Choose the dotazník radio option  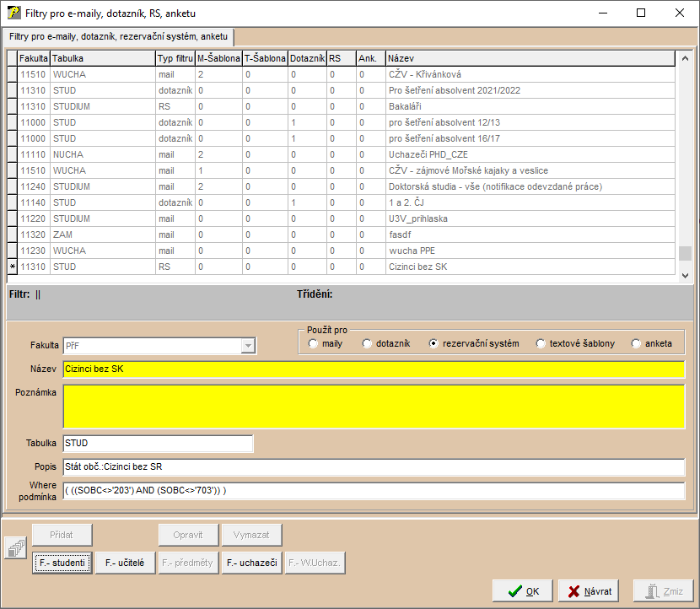coord(367,344)
